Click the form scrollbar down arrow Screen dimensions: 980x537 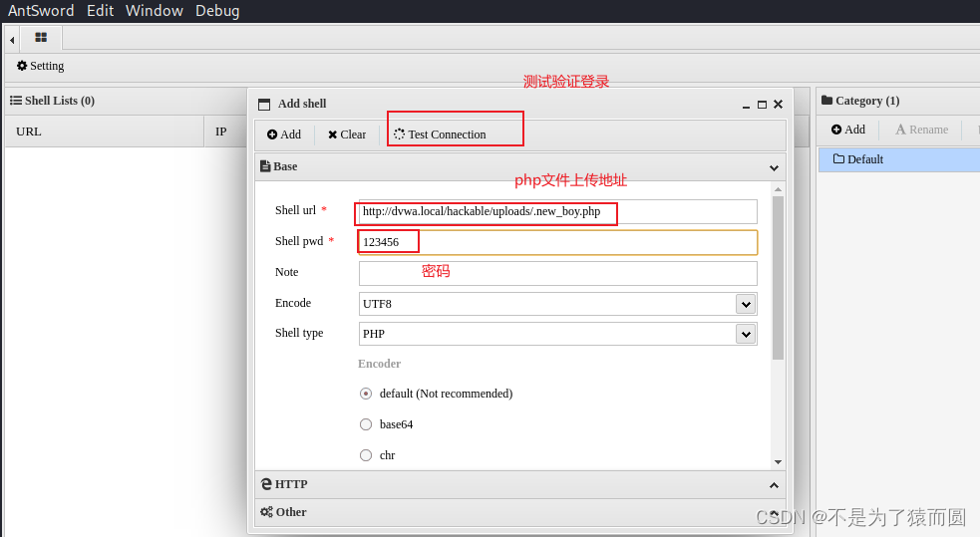pos(779,462)
